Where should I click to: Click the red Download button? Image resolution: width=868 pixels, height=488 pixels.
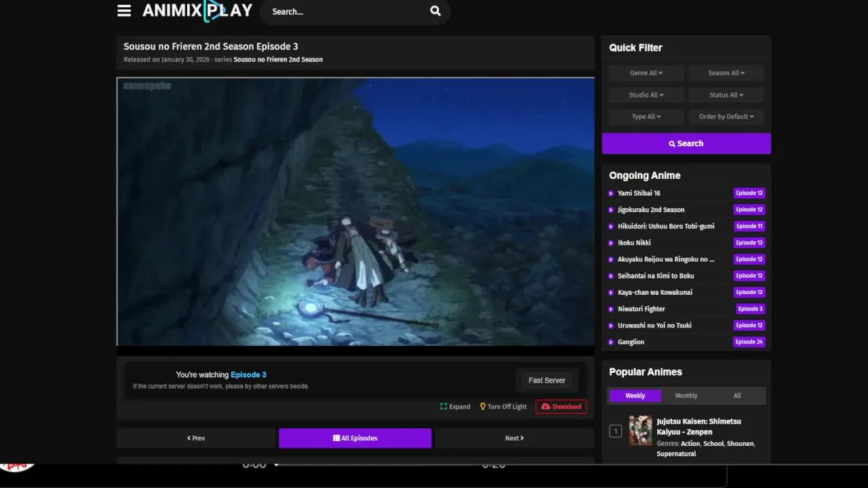(x=561, y=407)
